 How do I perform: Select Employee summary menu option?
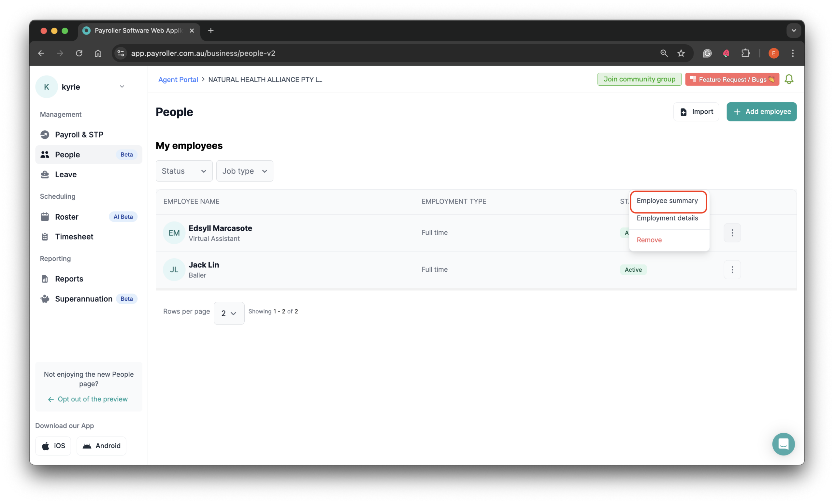pos(667,201)
